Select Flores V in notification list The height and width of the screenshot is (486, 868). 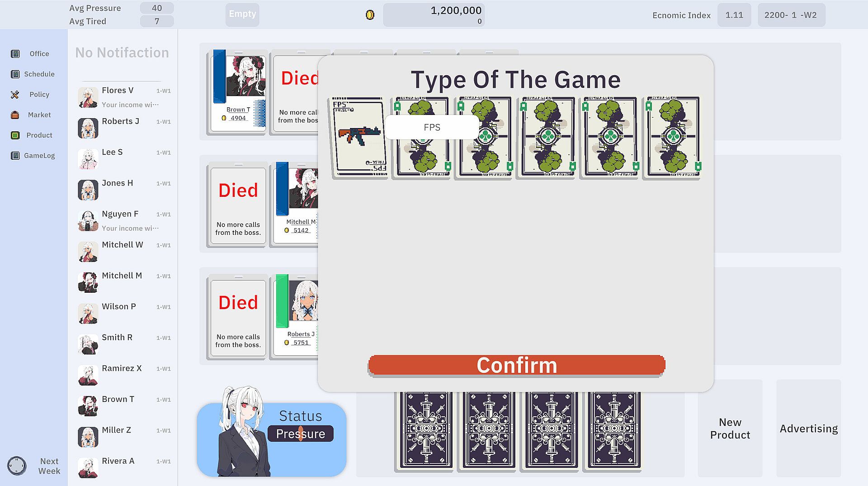(124, 97)
